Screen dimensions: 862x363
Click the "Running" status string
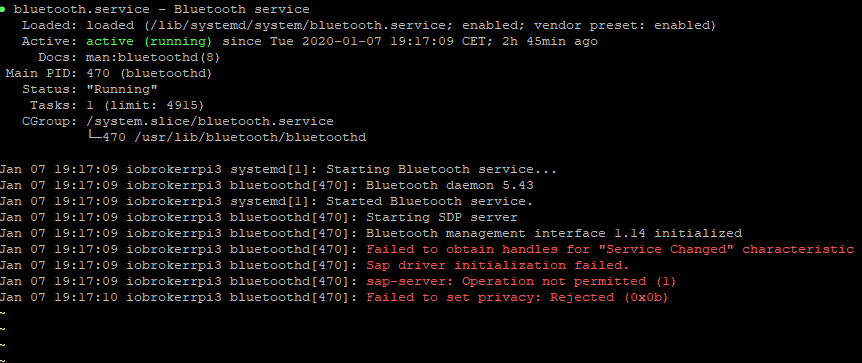tap(122, 90)
